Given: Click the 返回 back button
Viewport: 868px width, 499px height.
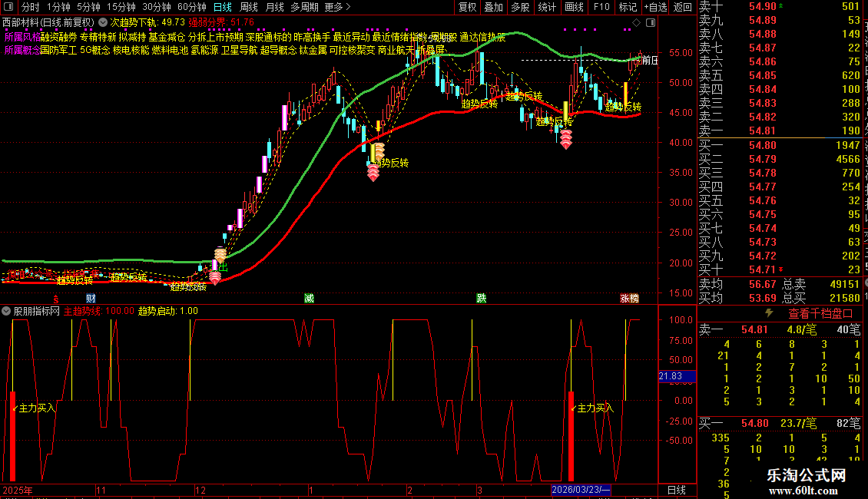Looking at the screenshot, I should (683, 7).
